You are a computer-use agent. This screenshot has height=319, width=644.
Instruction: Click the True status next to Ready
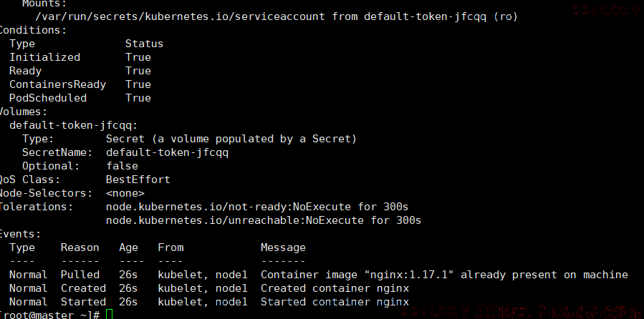pos(138,71)
